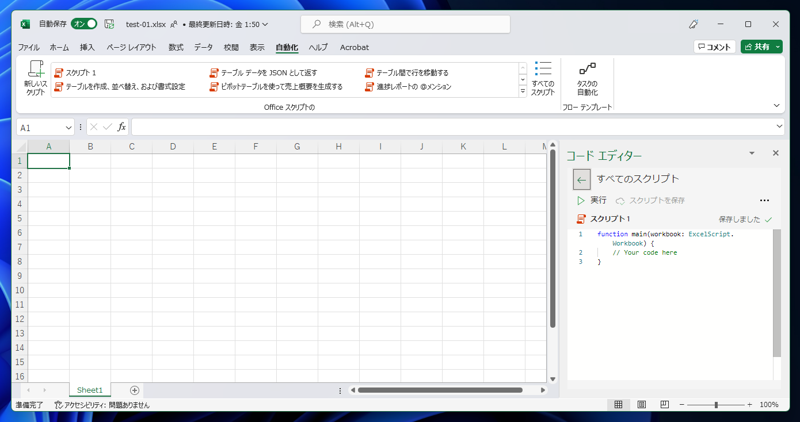The image size is (800, 422).
Task: Switch to the Acrobat tab
Action: tap(354, 47)
